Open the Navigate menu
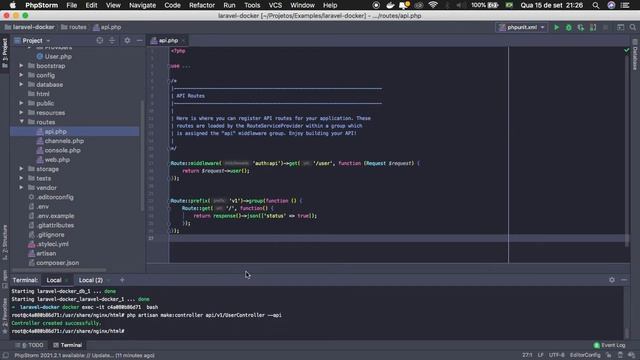 pos(142,5)
